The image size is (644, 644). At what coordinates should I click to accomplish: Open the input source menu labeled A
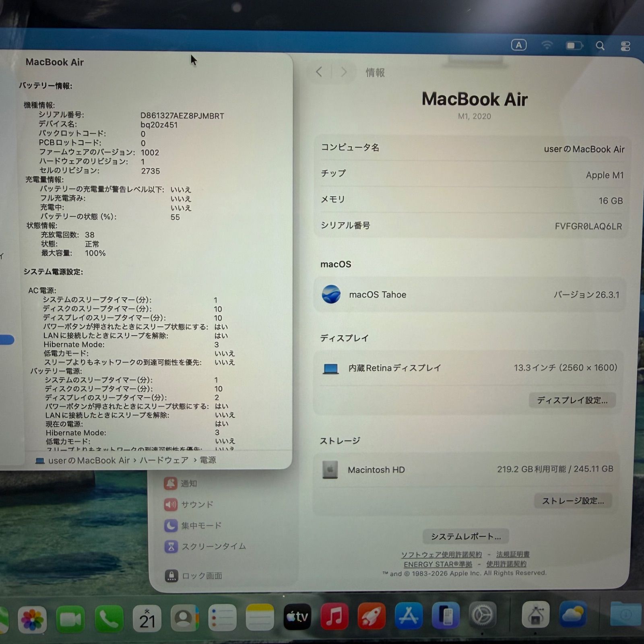tap(519, 45)
